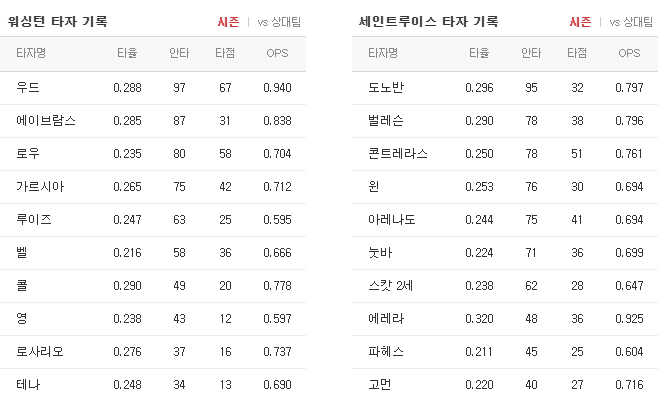Viewport: 659px width, 406px height.
Task: Click 안타 column header in 세인트루이스 table
Action: coord(531,53)
